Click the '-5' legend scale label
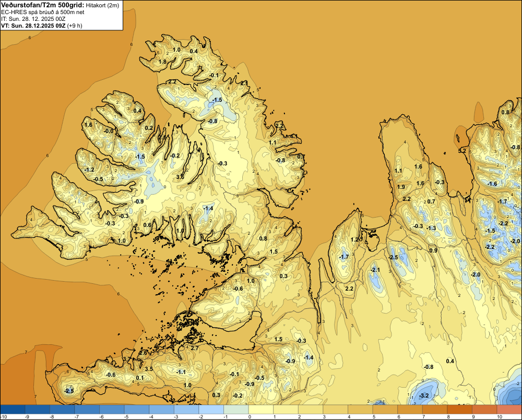Image resolution: width=522 pixels, height=420 pixels. point(125,417)
